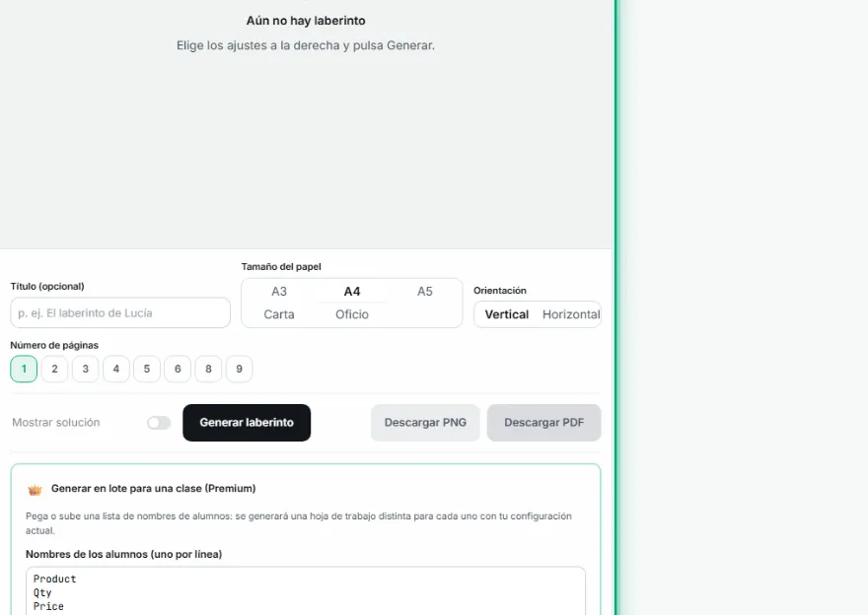Pick Oficio paper size
The width and height of the screenshot is (868, 615).
(352, 314)
